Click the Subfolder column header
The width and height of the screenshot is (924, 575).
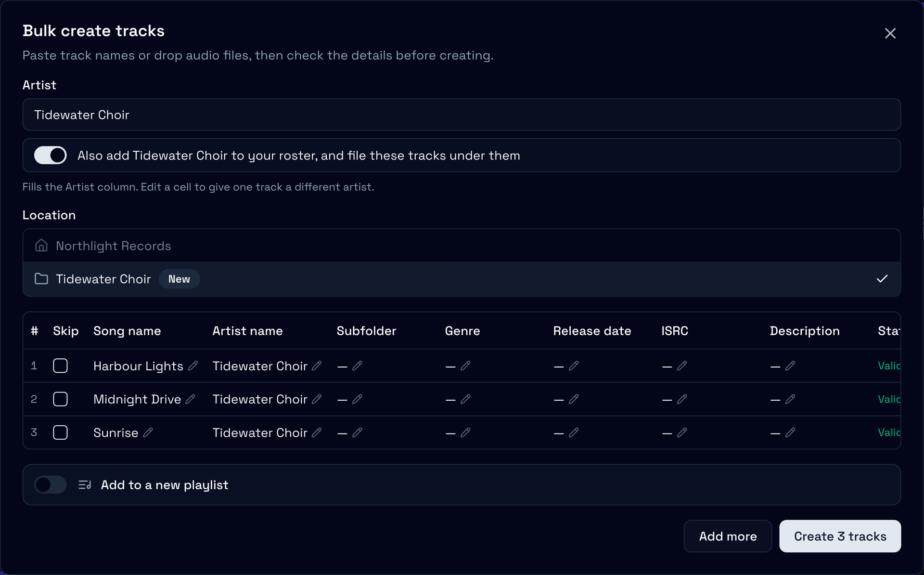click(x=366, y=331)
